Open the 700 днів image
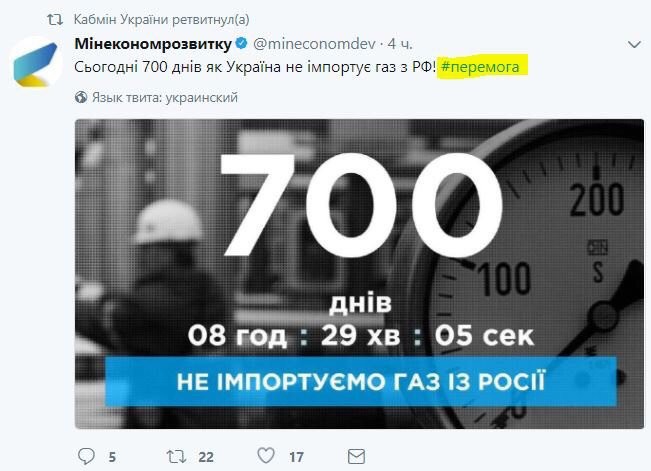Screen dimensions: 651x471 coord(360,274)
